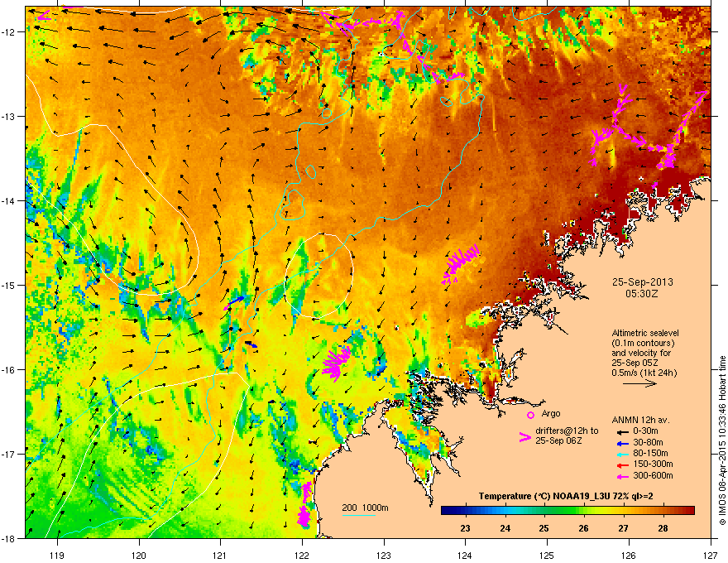
Task: Click the 25-Sep-2013 date label
Action: coord(642,282)
